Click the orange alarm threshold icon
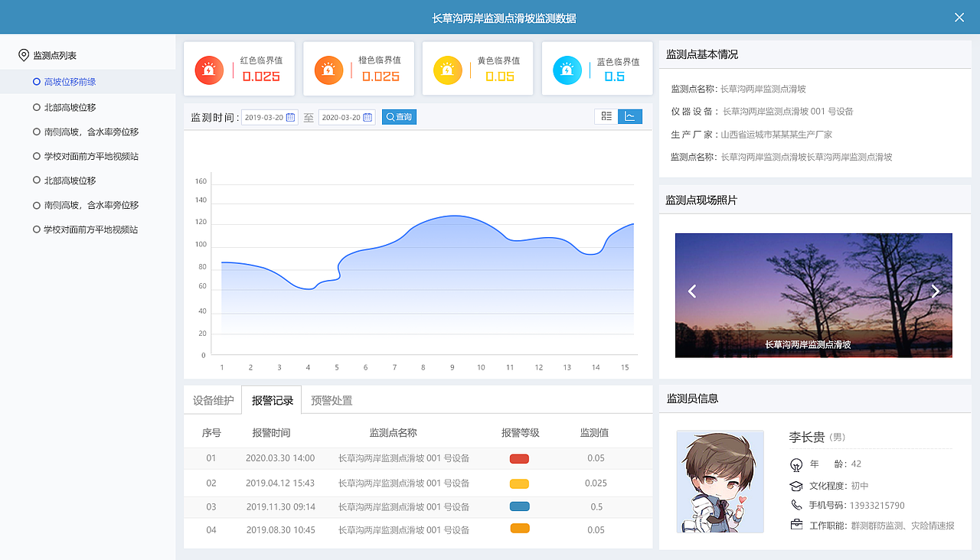 (x=328, y=68)
